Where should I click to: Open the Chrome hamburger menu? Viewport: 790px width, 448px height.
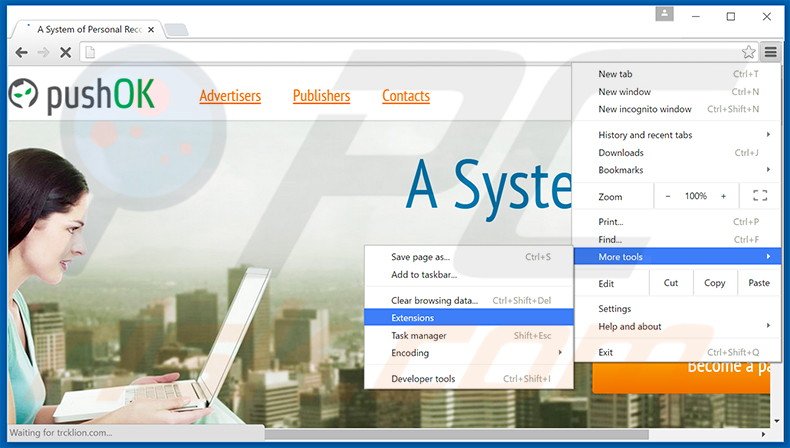[771, 52]
